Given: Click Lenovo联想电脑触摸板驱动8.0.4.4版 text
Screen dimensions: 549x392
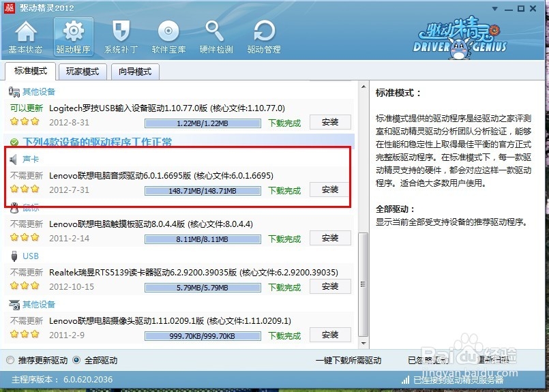Looking at the screenshot, I should coord(117,224).
